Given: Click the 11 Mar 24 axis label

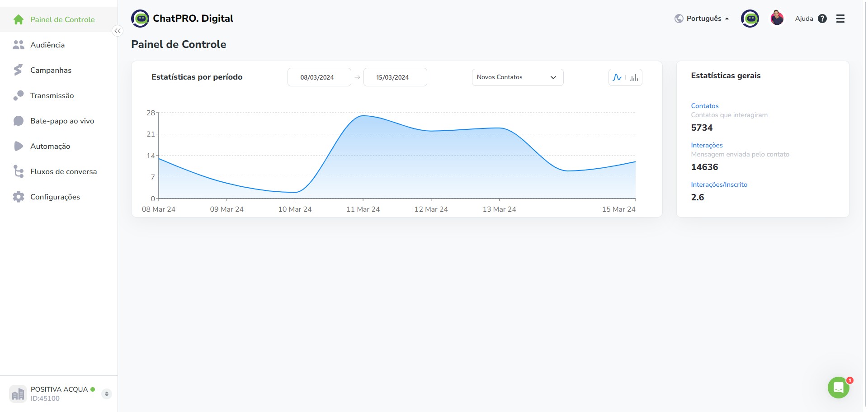Looking at the screenshot, I should click(x=363, y=209).
